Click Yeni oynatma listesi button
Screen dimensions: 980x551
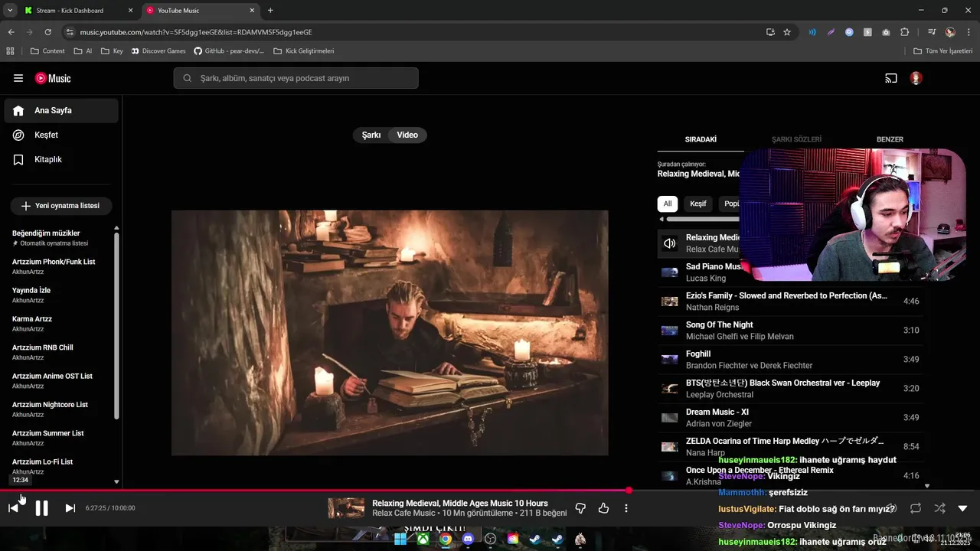61,206
